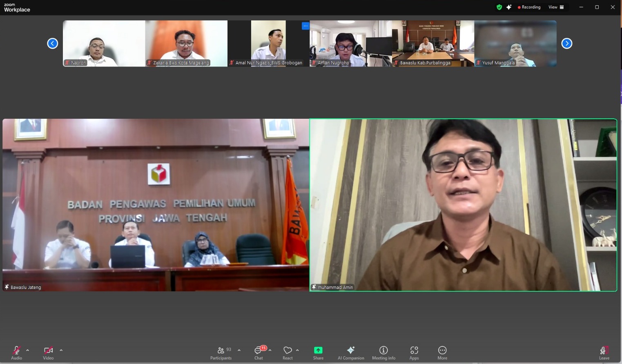Show the Meeting info details
Screen dimensions: 622x364
pyautogui.click(x=383, y=353)
